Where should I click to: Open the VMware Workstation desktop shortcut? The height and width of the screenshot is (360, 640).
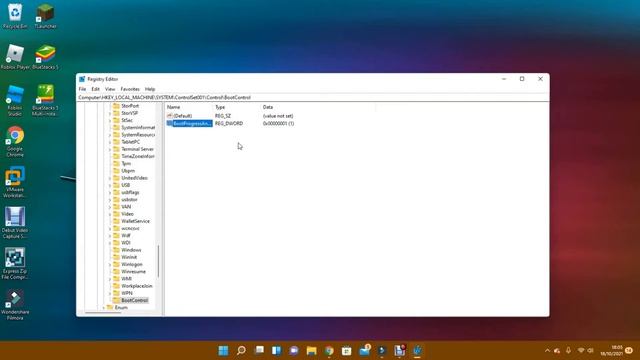(x=15, y=182)
